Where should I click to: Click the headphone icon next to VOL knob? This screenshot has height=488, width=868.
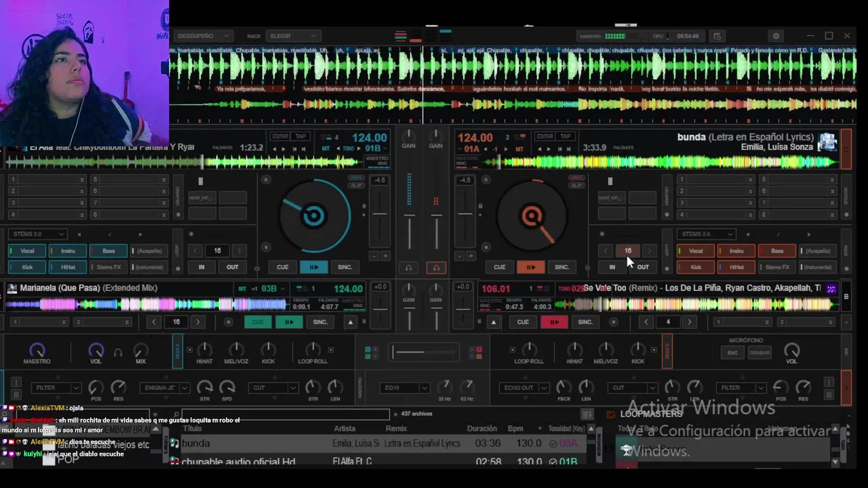point(118,352)
